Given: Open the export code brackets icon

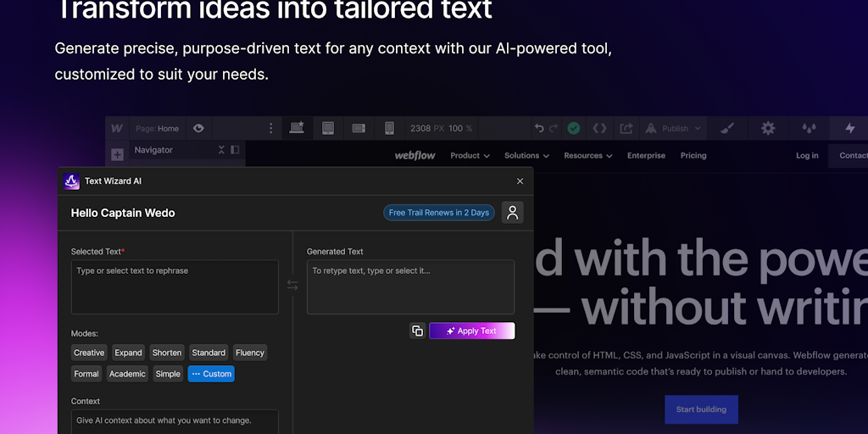Looking at the screenshot, I should point(599,129).
